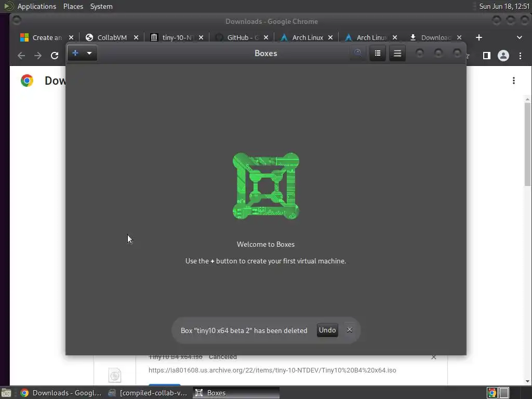
Task: Click the Chrome logo on Downloads page
Action: click(x=27, y=81)
